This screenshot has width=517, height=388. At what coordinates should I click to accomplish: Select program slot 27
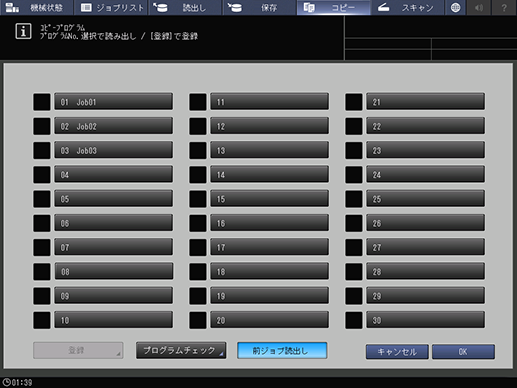coord(426,247)
